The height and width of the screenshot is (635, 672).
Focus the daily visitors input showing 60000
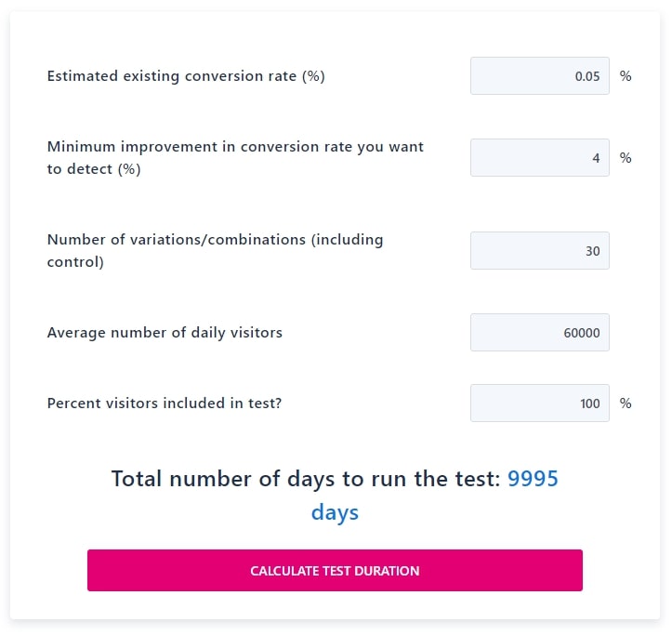(x=540, y=332)
